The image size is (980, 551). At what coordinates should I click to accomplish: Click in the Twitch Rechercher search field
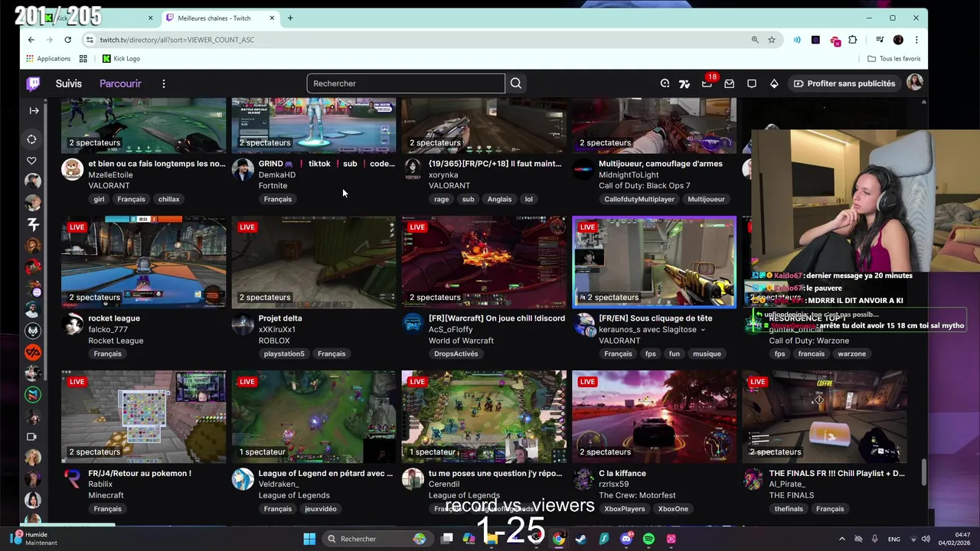[x=406, y=83]
